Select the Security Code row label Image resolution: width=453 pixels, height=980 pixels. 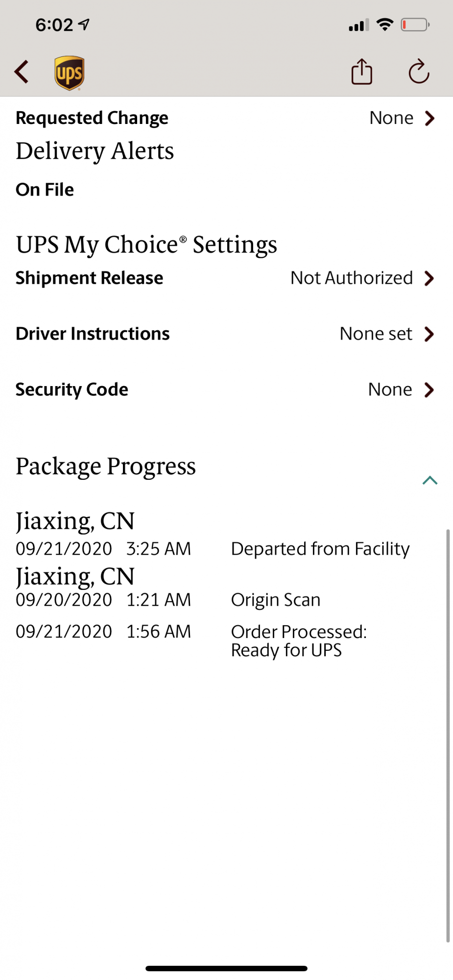[x=72, y=390]
